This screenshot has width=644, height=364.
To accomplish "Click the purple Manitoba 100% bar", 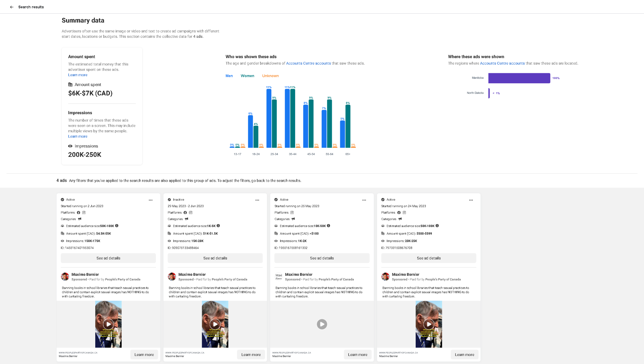I will pyautogui.click(x=519, y=78).
